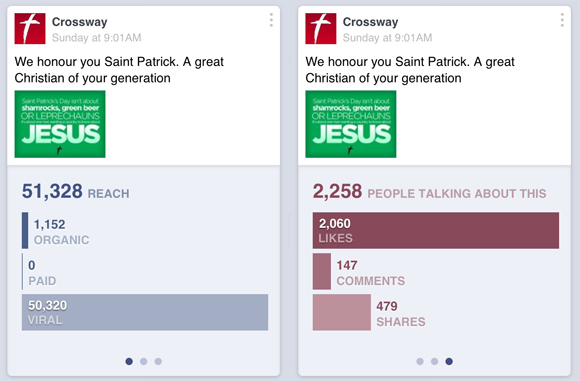Select middle page dot on right card

434,361
